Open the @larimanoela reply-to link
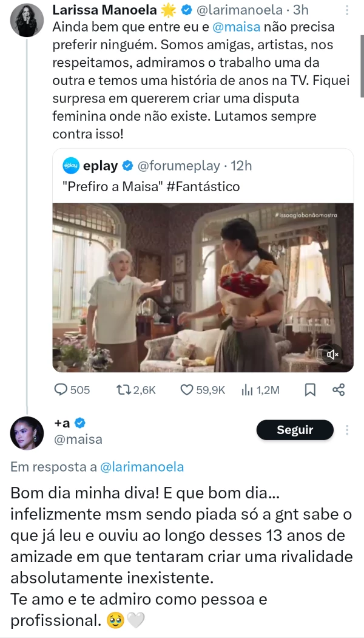Image resolution: width=364 pixels, height=638 pixels. [x=141, y=467]
